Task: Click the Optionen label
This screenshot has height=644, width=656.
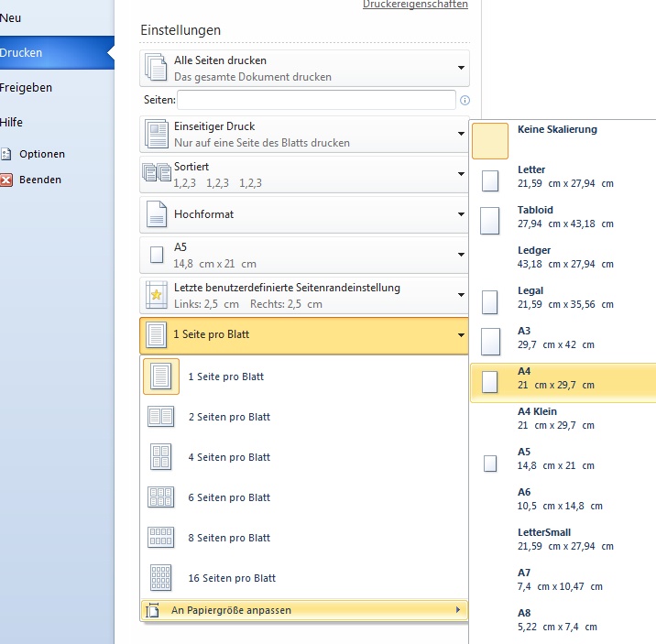Action: click(42, 154)
